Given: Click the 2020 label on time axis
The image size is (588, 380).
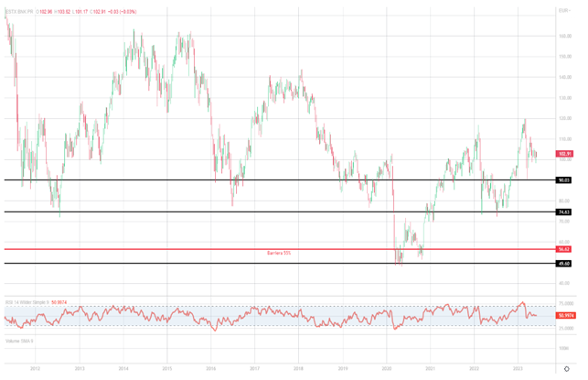Looking at the screenshot, I should click(x=386, y=369).
